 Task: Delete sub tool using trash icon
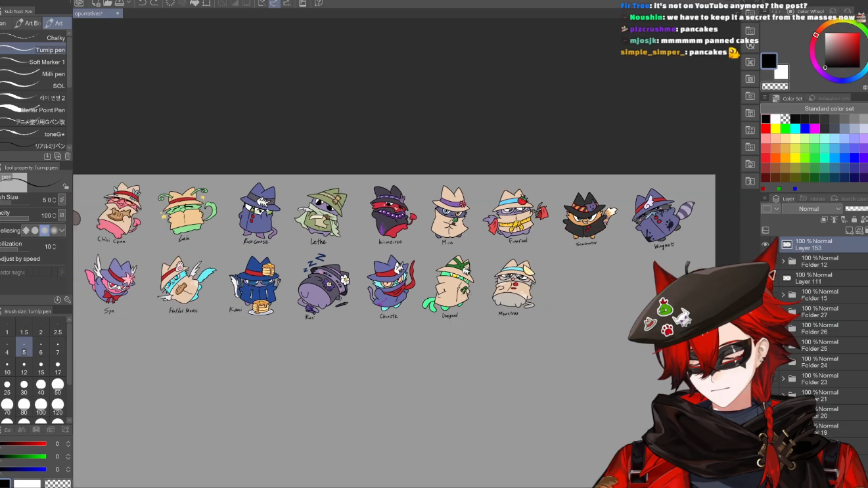[x=68, y=156]
